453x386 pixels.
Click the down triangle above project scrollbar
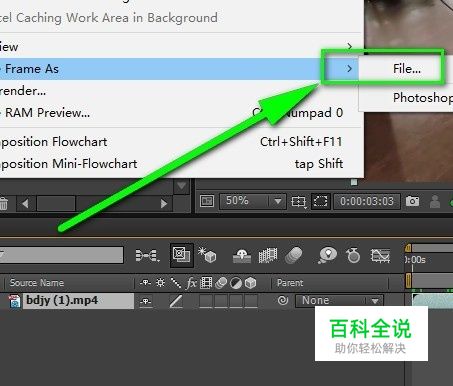pyautogui.click(x=182, y=186)
